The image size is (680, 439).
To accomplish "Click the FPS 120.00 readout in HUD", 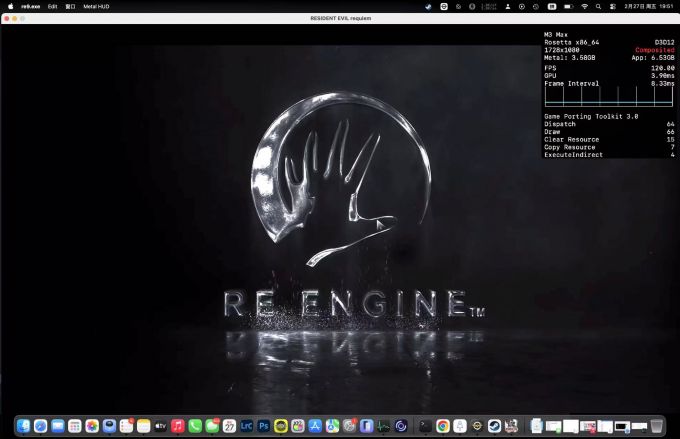I will coord(609,68).
